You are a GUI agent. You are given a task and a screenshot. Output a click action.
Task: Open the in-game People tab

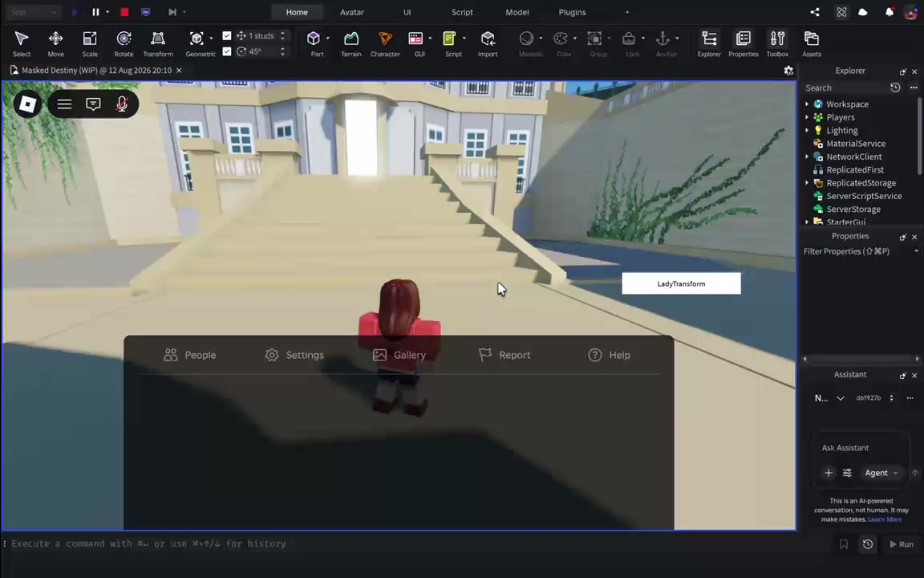pos(190,355)
